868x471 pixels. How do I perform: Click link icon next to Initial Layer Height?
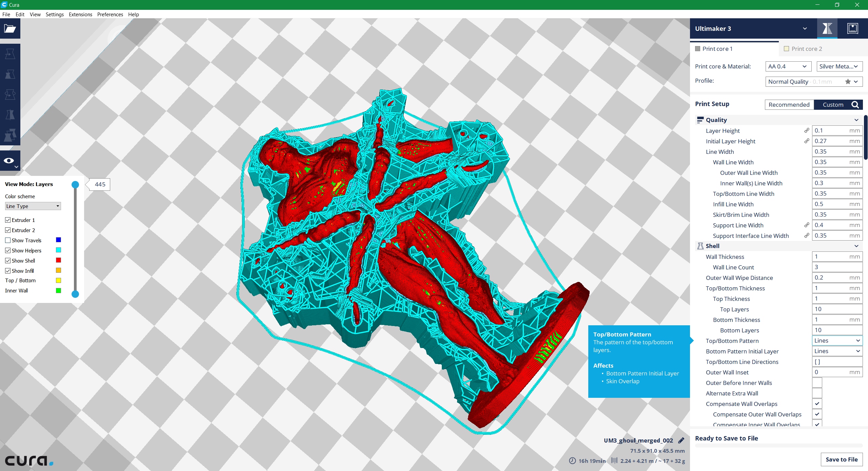(807, 141)
